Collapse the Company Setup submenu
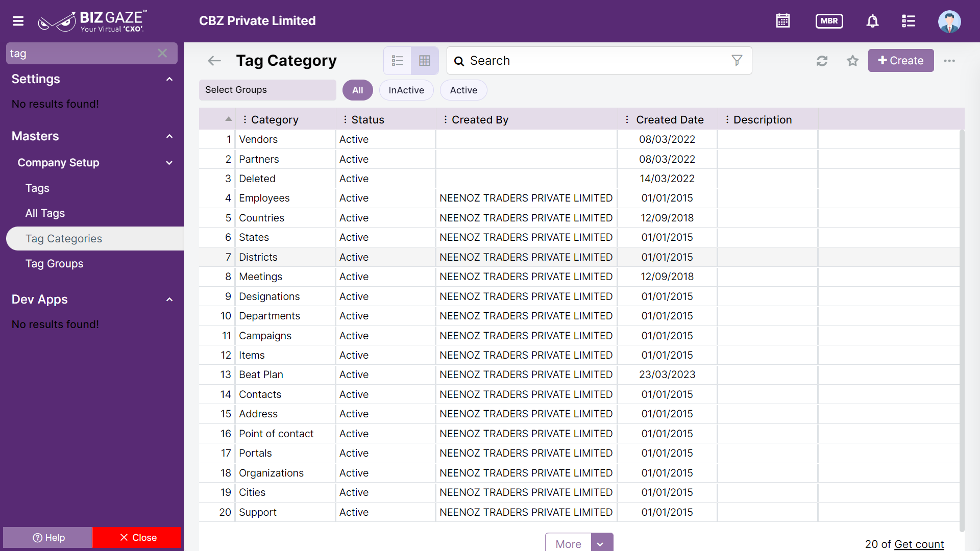Screen dimensions: 980x551 click(169, 163)
